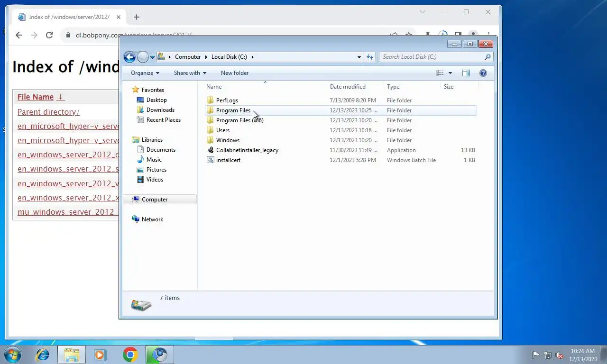This screenshot has width=607, height=364.
Task: Select the PerfLogs folder
Action: click(227, 100)
